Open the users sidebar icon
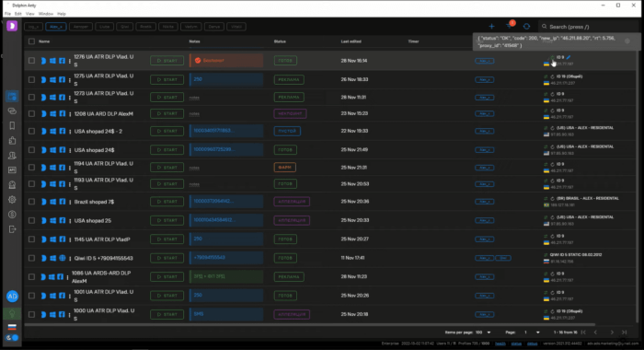Screen dimensions: 644x350 (12, 155)
